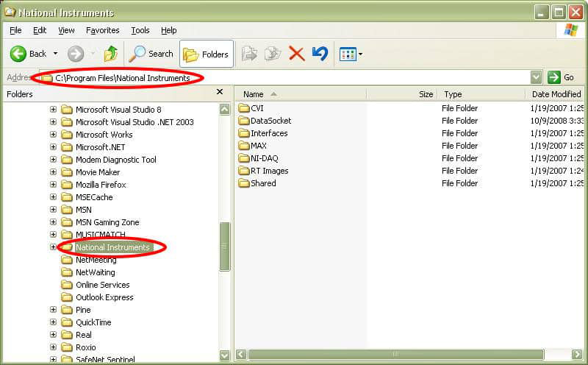Select the RT Images folder icon

[x=244, y=171]
